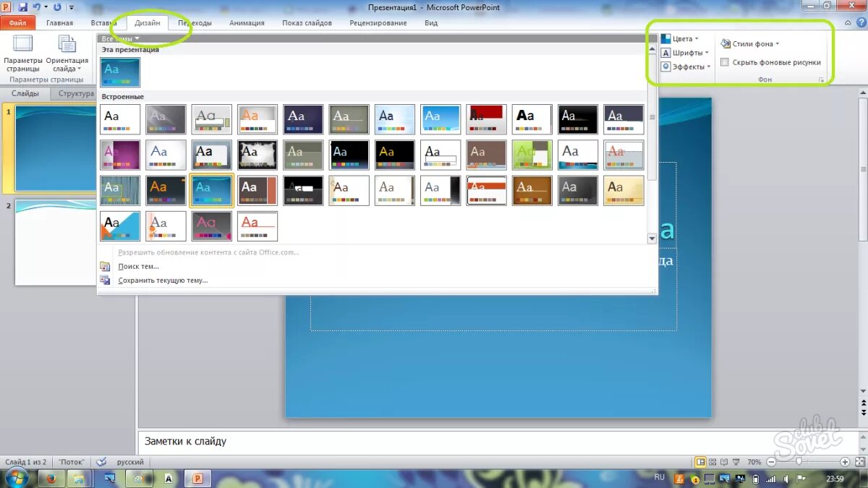Click the RU keyboard language indicator
This screenshot has height=488, width=868.
point(659,478)
